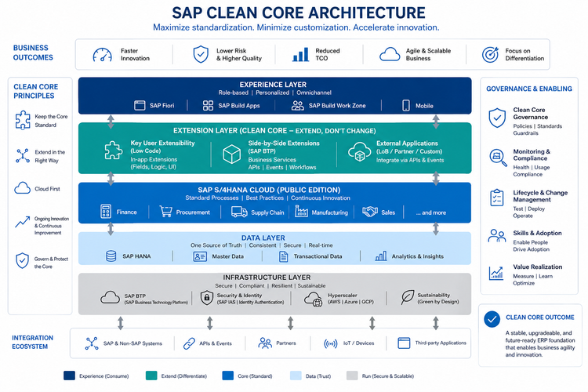The height and width of the screenshot is (392, 588).
Task: Click the Faster Innovation speedometer icon
Action: coord(102,55)
